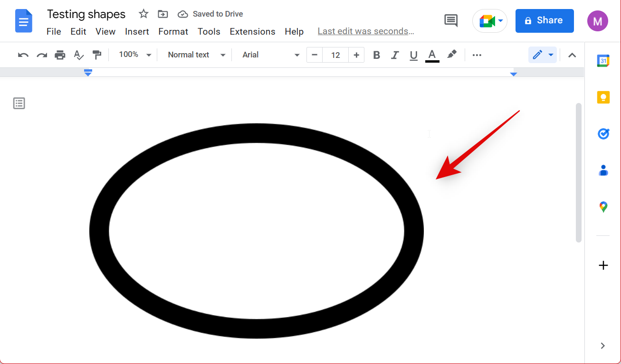Hide the side panel chevron
This screenshot has height=364, width=621.
coord(602,345)
